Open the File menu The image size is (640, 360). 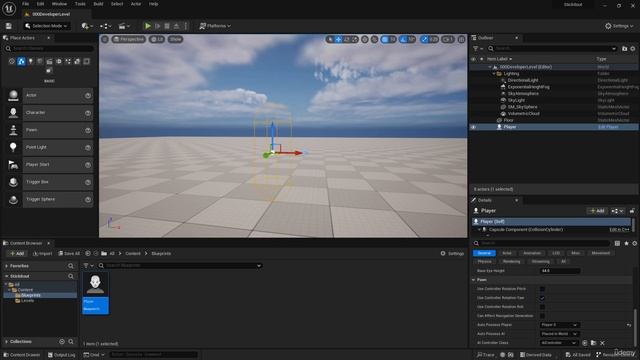25,4
